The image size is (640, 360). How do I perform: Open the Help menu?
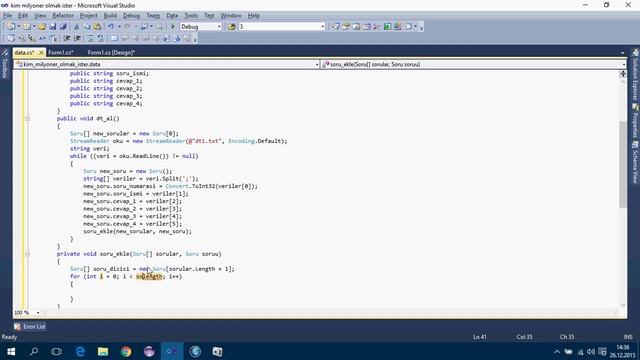[x=253, y=16]
